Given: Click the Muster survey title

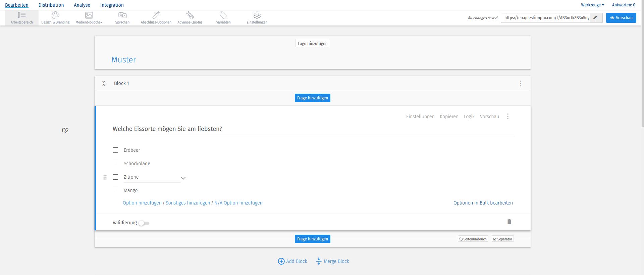Looking at the screenshot, I should tap(124, 60).
